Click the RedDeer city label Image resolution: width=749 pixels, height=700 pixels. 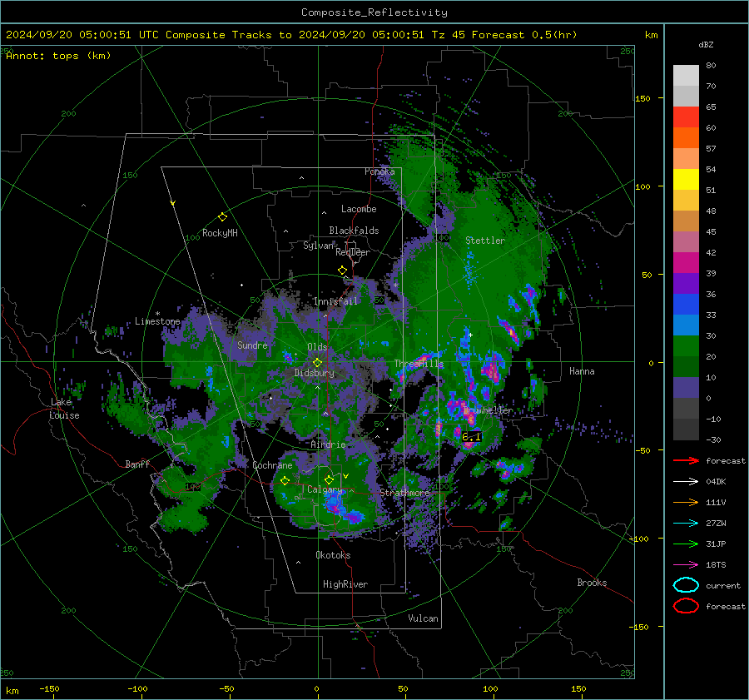(353, 252)
